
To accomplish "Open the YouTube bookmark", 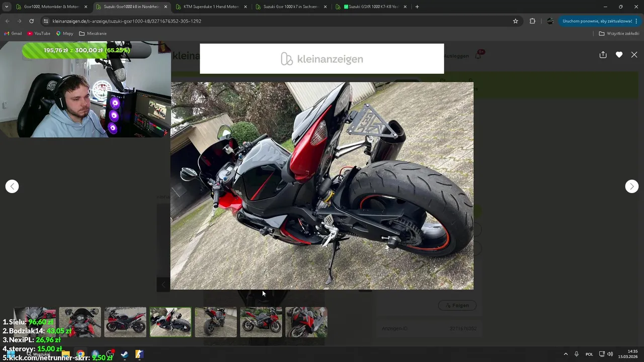I will [x=39, y=33].
